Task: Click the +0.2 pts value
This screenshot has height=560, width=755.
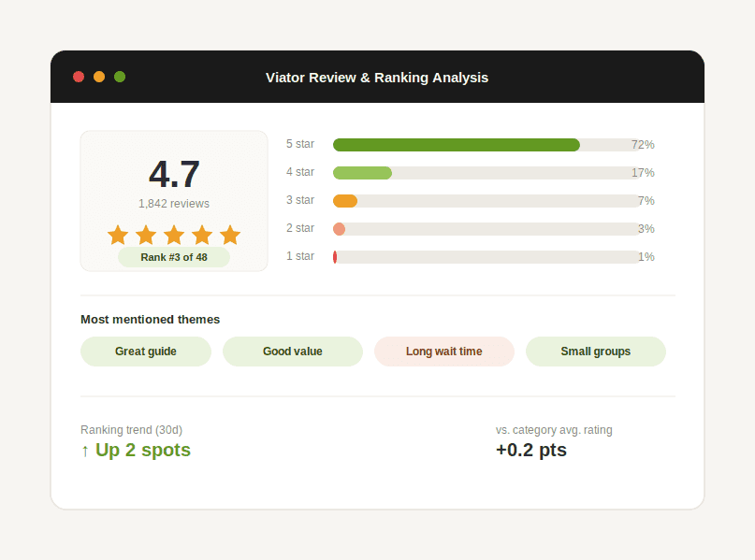Action: coord(531,451)
